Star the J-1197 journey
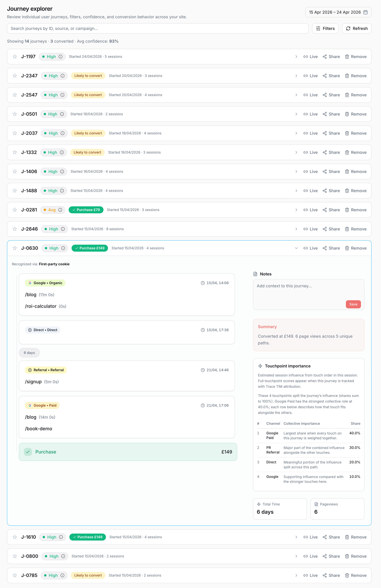The height and width of the screenshot is (588, 381). click(x=15, y=56)
